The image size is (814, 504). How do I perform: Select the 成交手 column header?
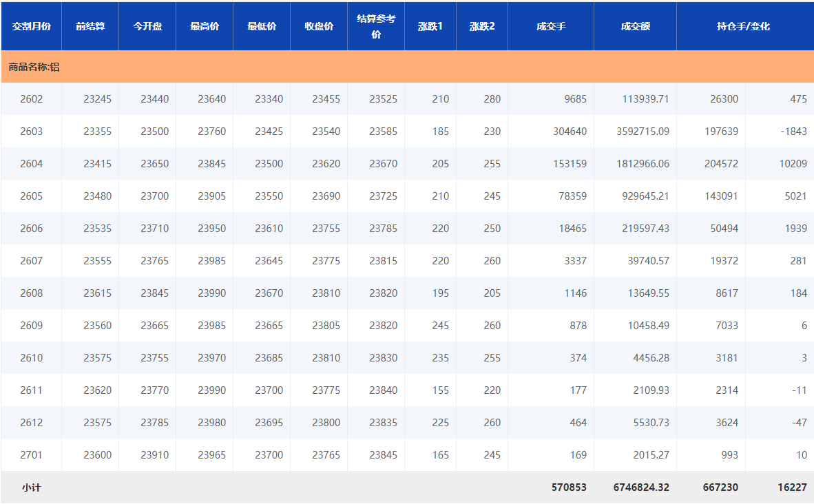click(x=551, y=26)
